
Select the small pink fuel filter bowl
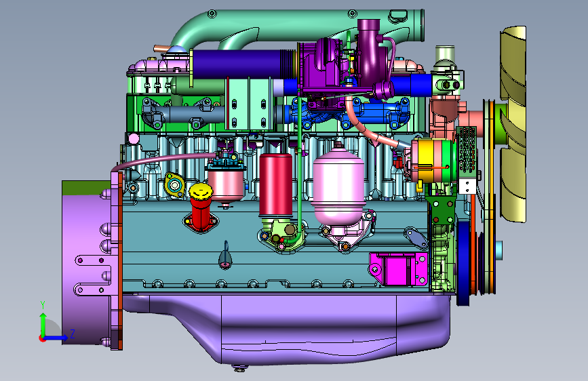[226, 186]
